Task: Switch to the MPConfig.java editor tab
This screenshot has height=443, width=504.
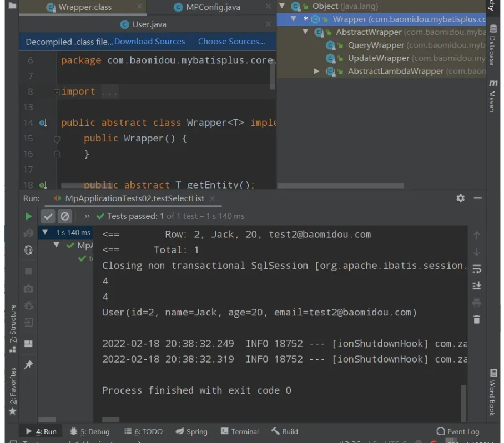Action: coord(213,7)
